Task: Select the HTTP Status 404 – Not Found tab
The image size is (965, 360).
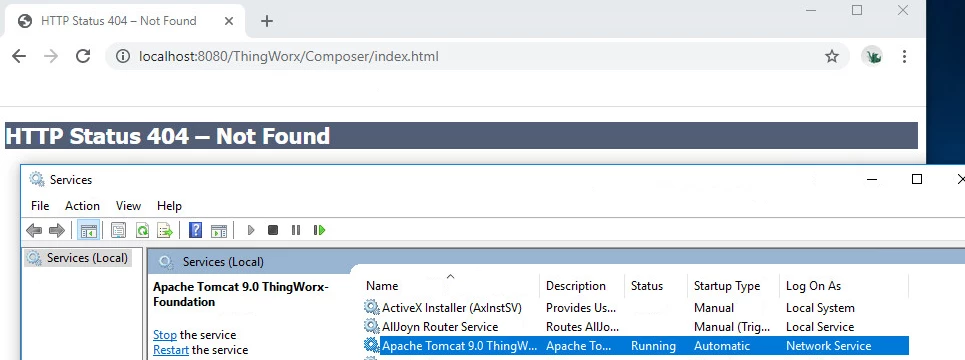Action: (x=125, y=21)
